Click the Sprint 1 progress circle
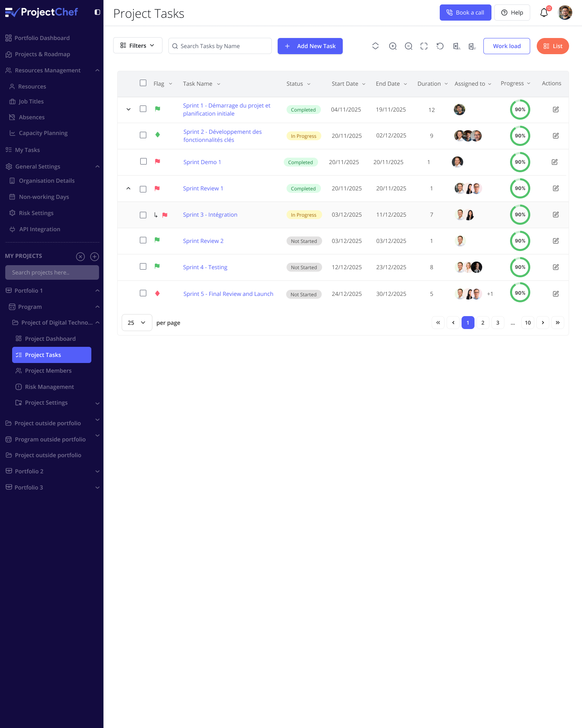 coord(520,110)
